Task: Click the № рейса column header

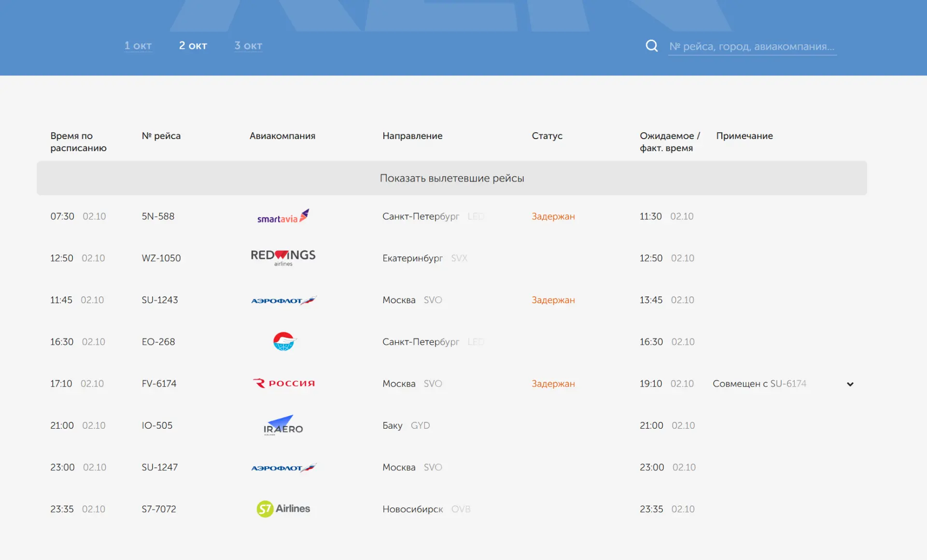Action: pyautogui.click(x=161, y=136)
